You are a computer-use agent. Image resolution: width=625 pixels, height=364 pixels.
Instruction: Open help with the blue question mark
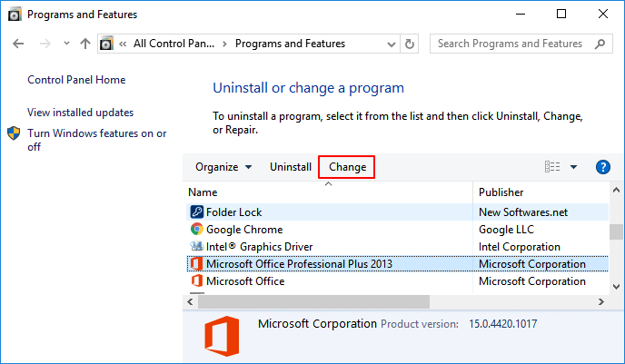tap(602, 167)
